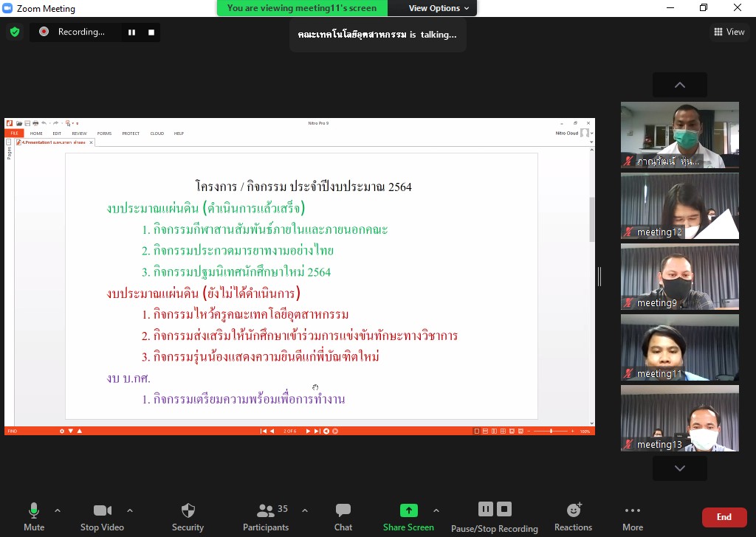Viewport: 756px width, 537px height.
Task: Click the Nitro Pro FORMS tab
Action: [x=104, y=134]
